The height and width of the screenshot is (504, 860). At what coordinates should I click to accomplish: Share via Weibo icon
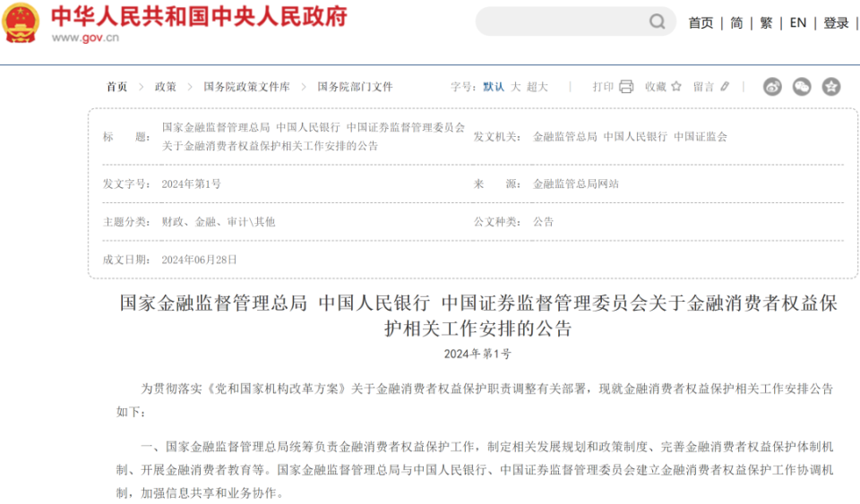click(772, 87)
